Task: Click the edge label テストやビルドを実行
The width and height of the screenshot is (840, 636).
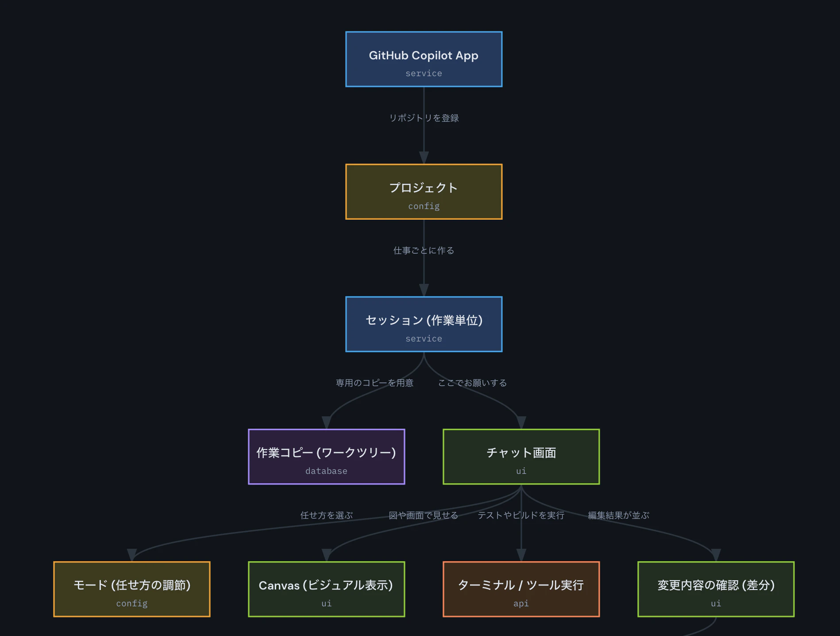Action: 521,515
